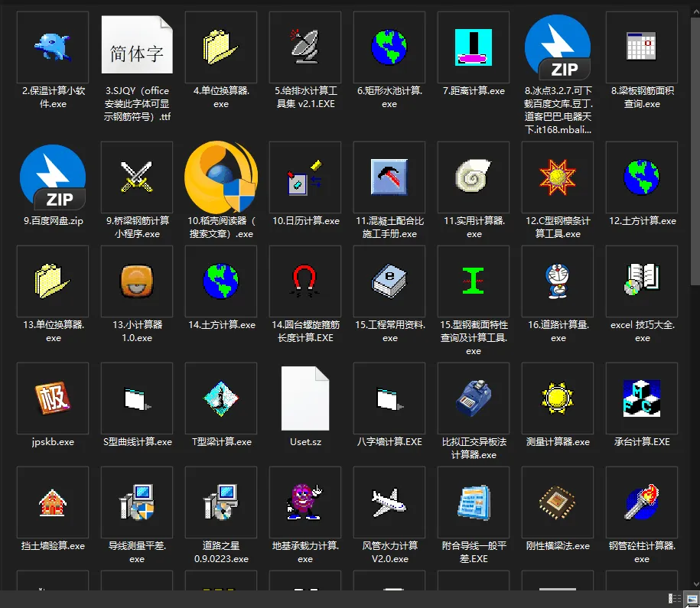Select the 9.百度网盘.zip archive icon
The width and height of the screenshot is (700, 608).
point(53,177)
